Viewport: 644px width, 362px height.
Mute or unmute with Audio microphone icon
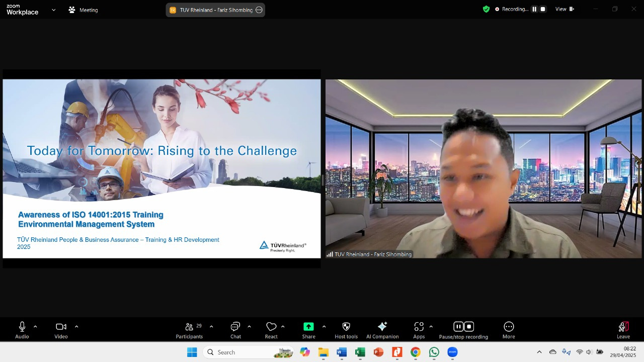point(22,327)
